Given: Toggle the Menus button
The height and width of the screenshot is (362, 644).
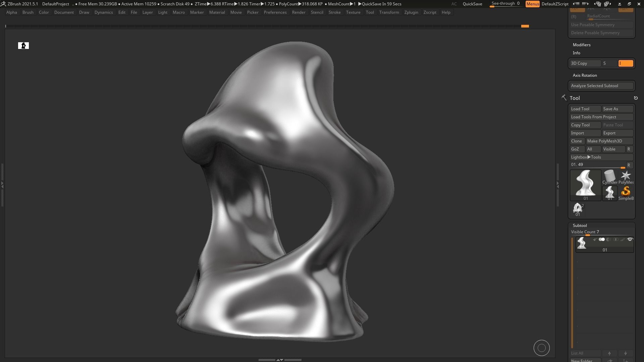Looking at the screenshot, I should click(x=533, y=4).
